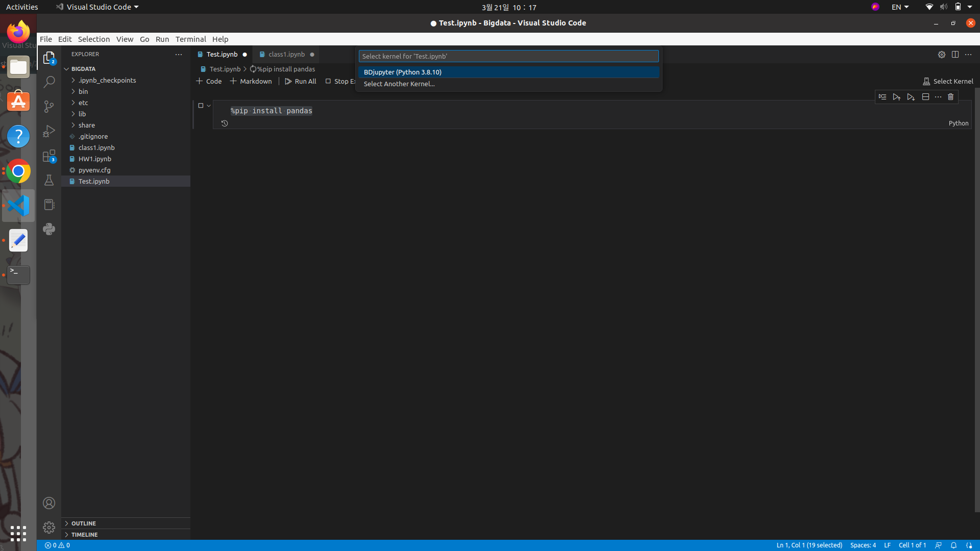Image resolution: width=980 pixels, height=551 pixels.
Task: Open HW1.ipynb in the explorer
Action: 95,159
